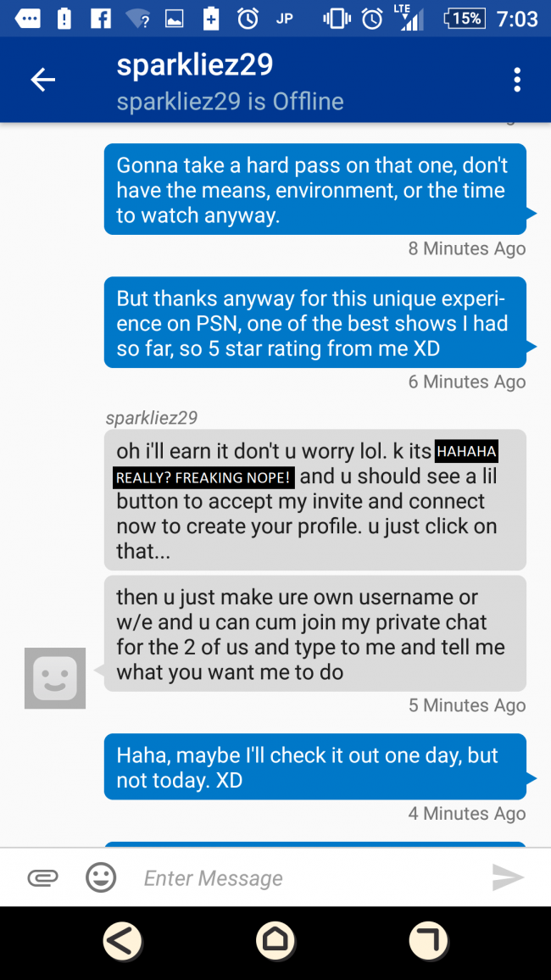Tap the send message arrow
Viewport: 551px width, 980px height.
pos(507,877)
